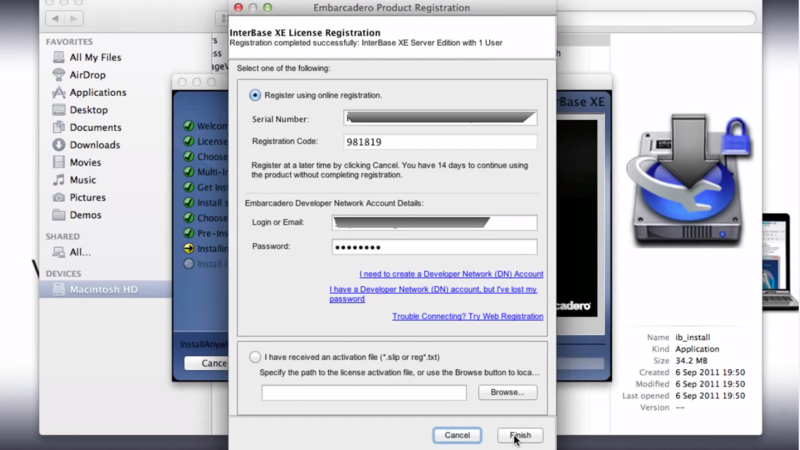Viewport: 800px width, 450px height.
Task: Click the Serial Number input field
Action: click(x=440, y=118)
